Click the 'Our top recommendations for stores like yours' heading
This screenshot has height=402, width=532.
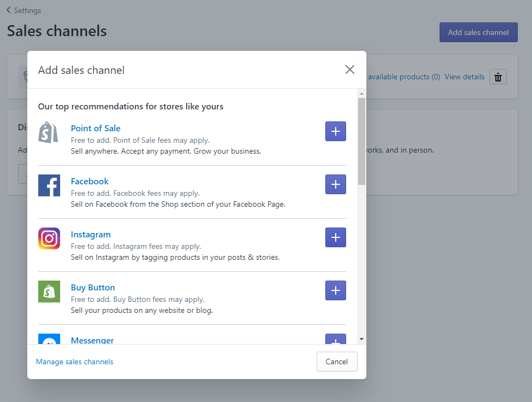[131, 107]
